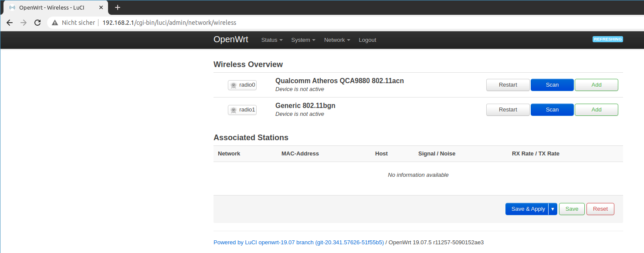The height and width of the screenshot is (253, 644).
Task: Click the browser back arrow
Action: [x=10, y=23]
